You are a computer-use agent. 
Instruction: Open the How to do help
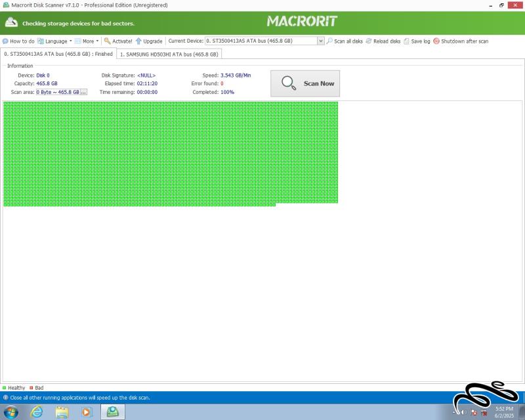[x=18, y=41]
